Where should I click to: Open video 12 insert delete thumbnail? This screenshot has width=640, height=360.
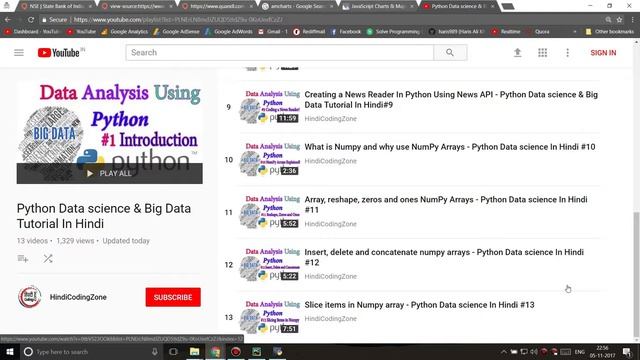point(269,264)
